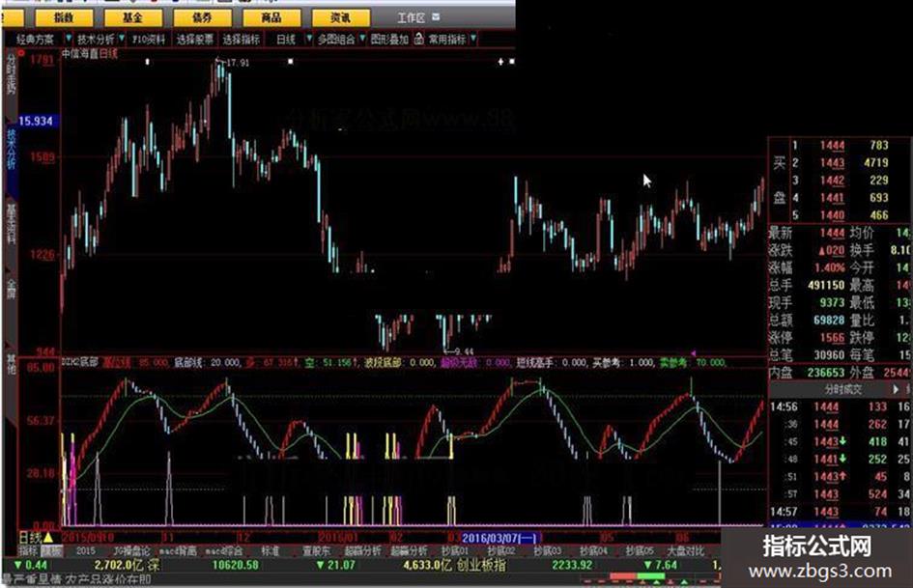Screen dimensions: 913x588
Task: Select the 抄底01 indicator tab
Action: coord(454,550)
